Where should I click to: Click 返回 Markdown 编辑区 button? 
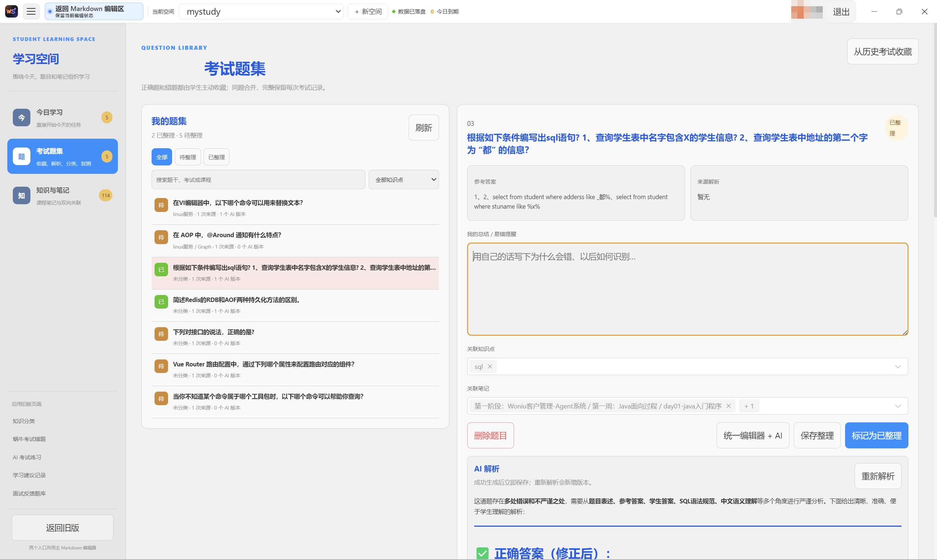94,11
